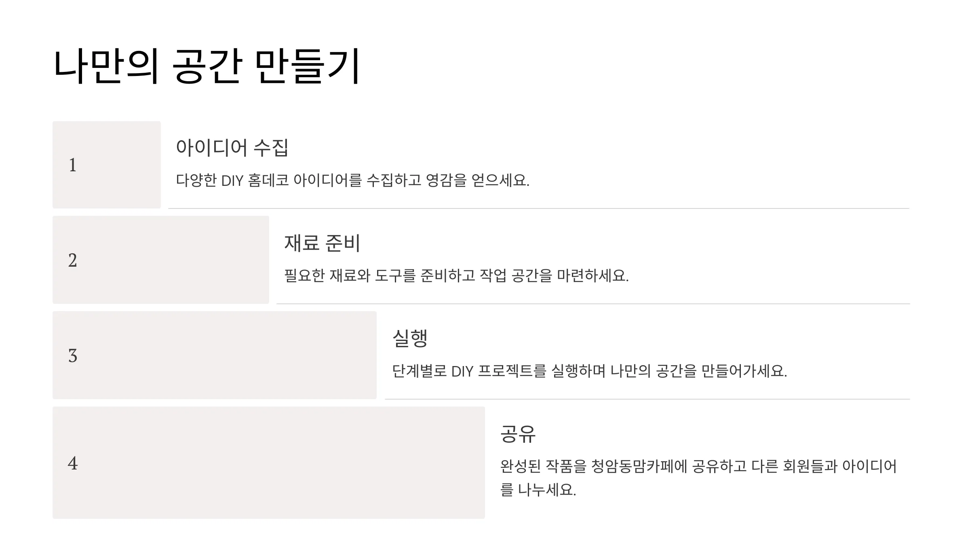Click the numeral 3 in the third box
This screenshot has height=560, width=970.
tap(73, 356)
